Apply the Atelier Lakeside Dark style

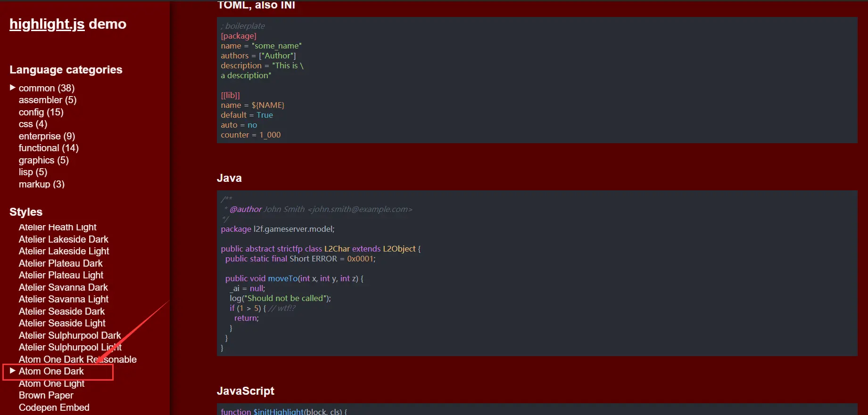pyautogui.click(x=64, y=239)
